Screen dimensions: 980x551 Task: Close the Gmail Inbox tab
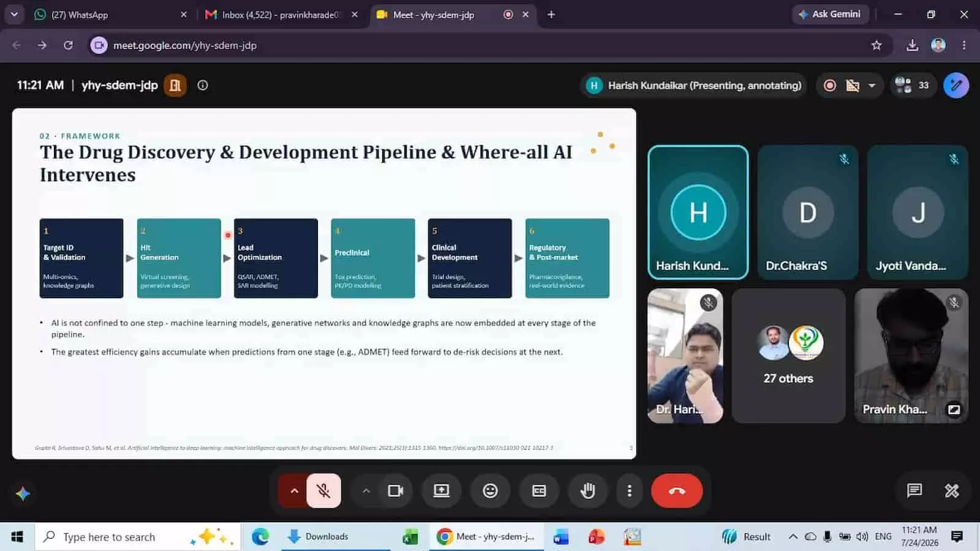(355, 15)
